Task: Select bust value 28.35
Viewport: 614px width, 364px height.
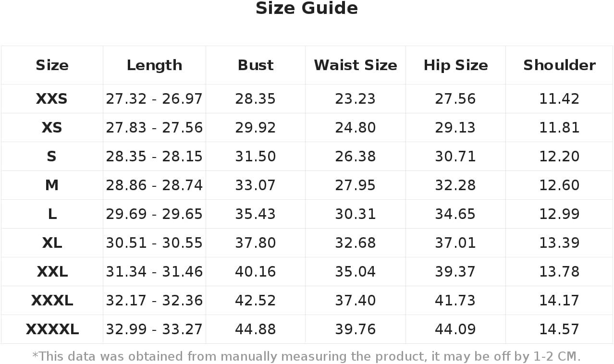Action: tap(256, 99)
